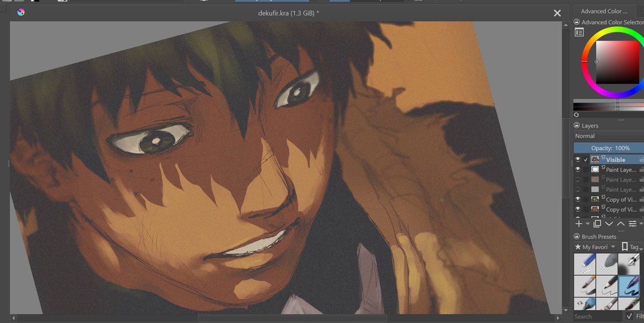Screen dimensions: 644x323
Task: Add a new layer with plus button
Action: pos(579,224)
